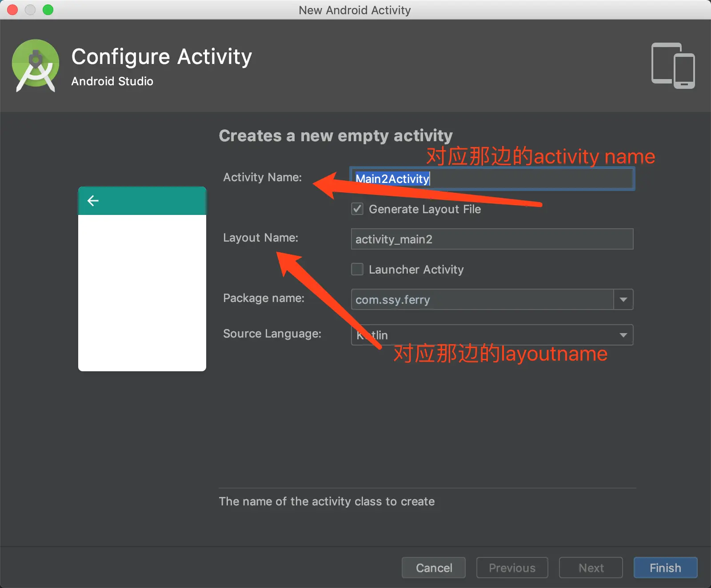Click the empty activity preview thumbnail
This screenshot has height=588, width=711.
[142, 279]
